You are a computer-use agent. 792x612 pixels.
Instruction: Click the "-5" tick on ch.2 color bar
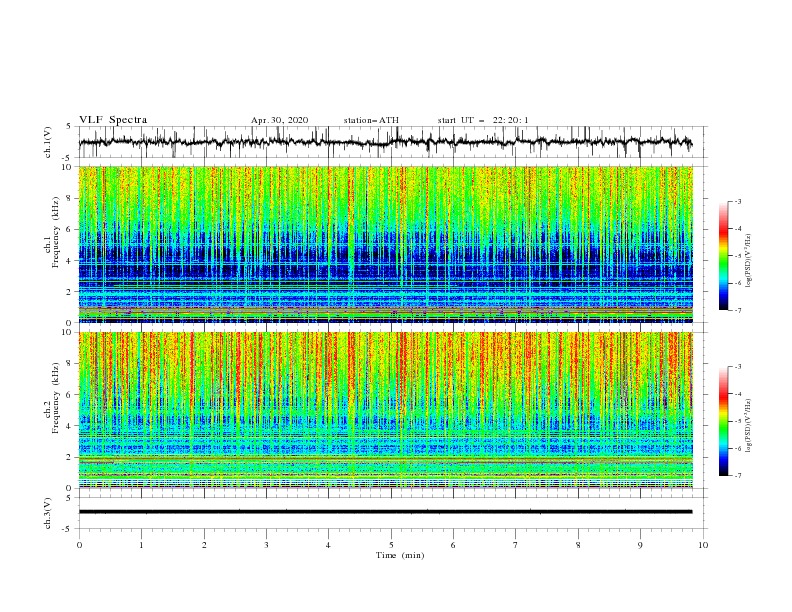coord(737,421)
